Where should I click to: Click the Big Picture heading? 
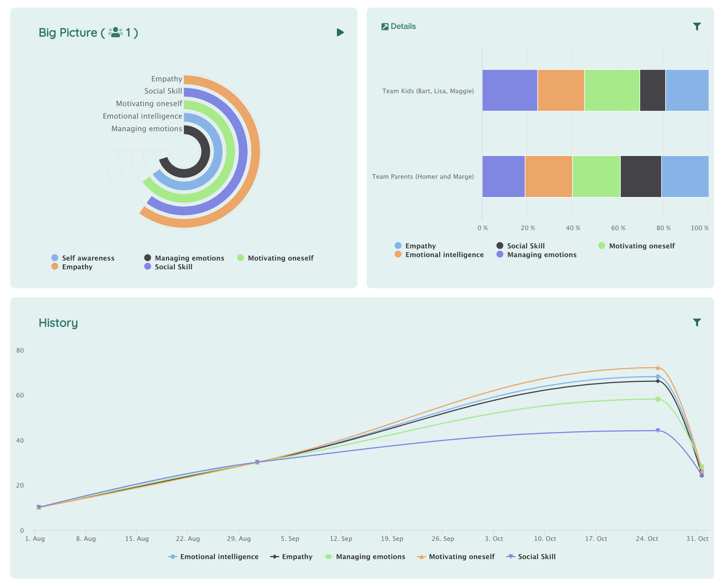tap(88, 32)
